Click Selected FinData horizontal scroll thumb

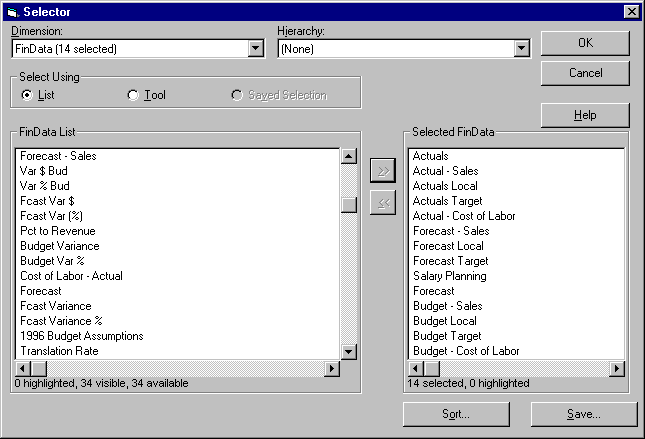432,368
